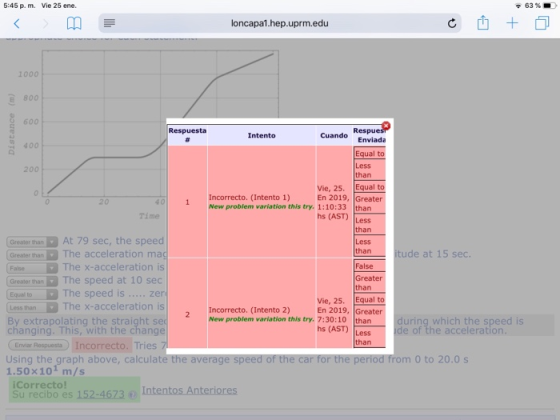560x420 pixels.
Task: Close the popup with red X
Action: (x=386, y=126)
